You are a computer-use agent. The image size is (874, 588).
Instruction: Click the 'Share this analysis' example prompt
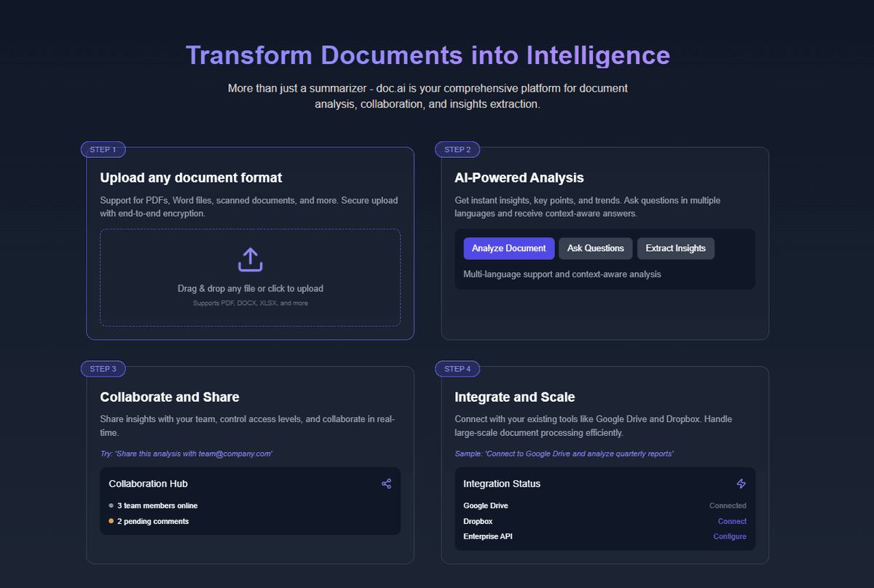[186, 454]
